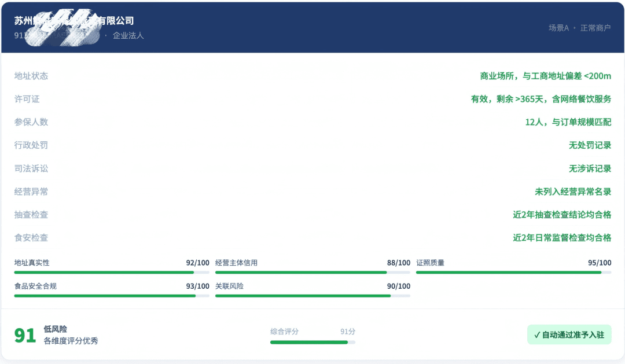The width and height of the screenshot is (625, 364).
Task: Click the 关联风险 progress bar
Action: pyautogui.click(x=312, y=296)
